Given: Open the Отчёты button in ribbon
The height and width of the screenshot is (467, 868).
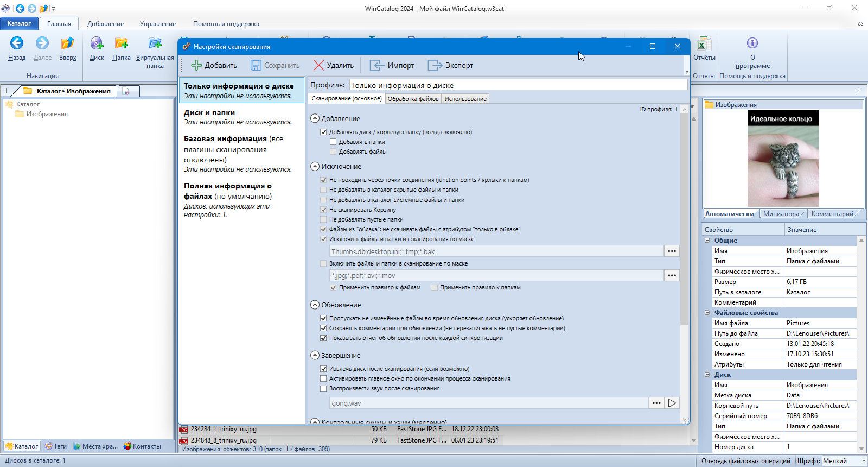Looking at the screenshot, I should [704, 48].
